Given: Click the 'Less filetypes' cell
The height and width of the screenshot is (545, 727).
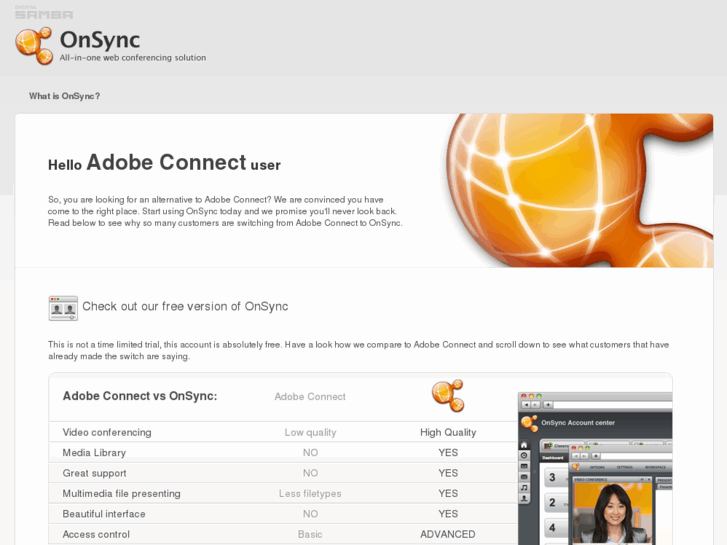Looking at the screenshot, I should (310, 494).
